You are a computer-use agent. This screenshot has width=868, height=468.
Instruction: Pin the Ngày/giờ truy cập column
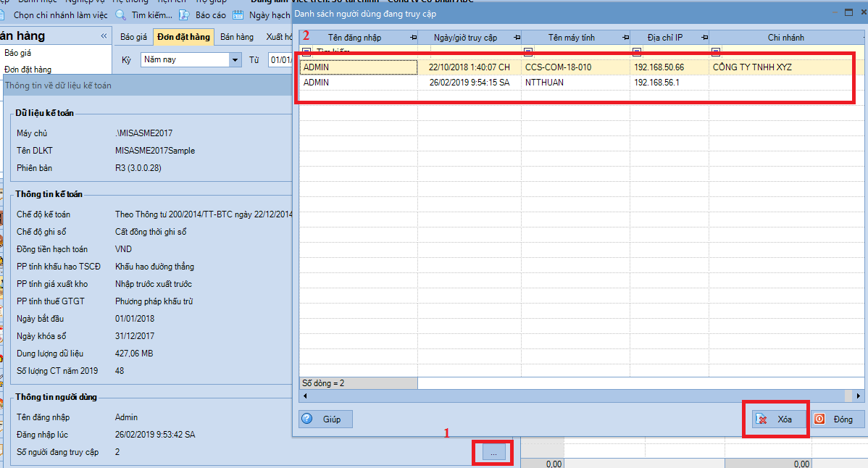pyautogui.click(x=517, y=38)
